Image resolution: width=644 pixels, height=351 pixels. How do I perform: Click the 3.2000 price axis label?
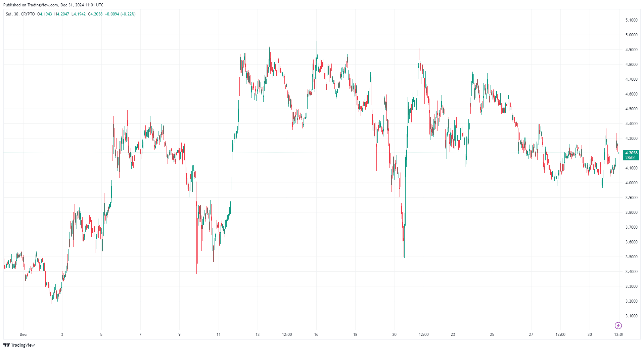(631, 301)
